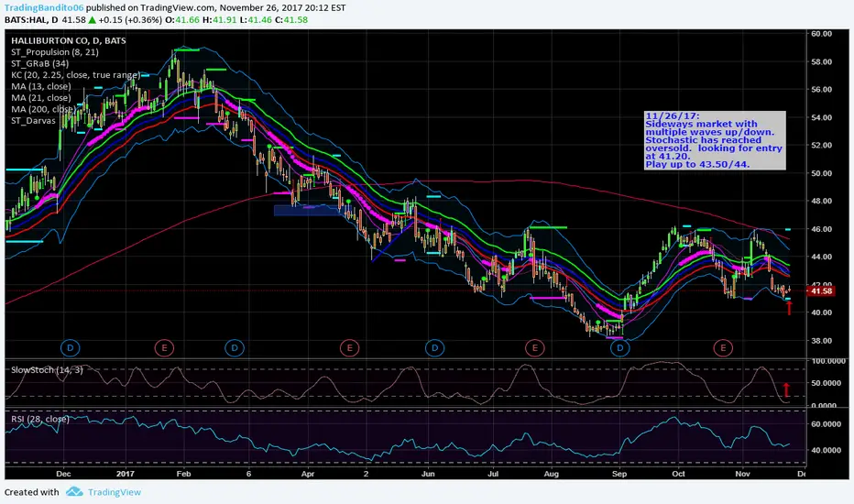Screen dimensions: 854x504
Task: Click the TradingView link beside 'Created with'
Action: [115, 492]
